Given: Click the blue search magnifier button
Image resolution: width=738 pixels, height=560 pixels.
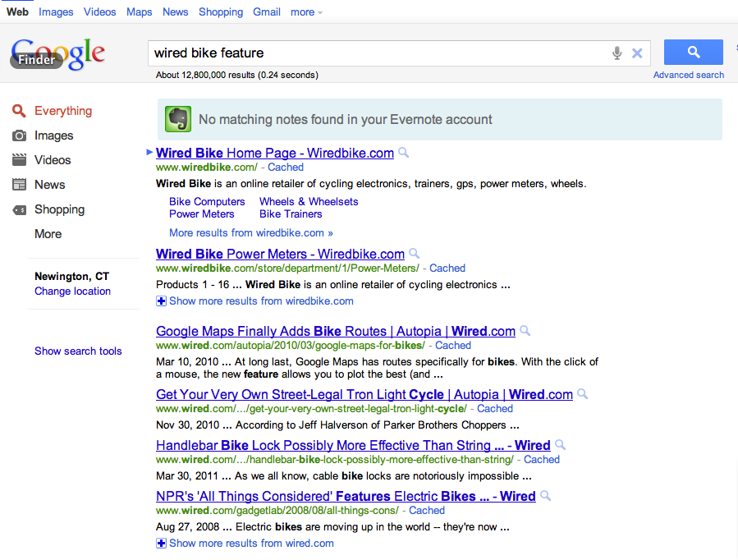Looking at the screenshot, I should [693, 53].
